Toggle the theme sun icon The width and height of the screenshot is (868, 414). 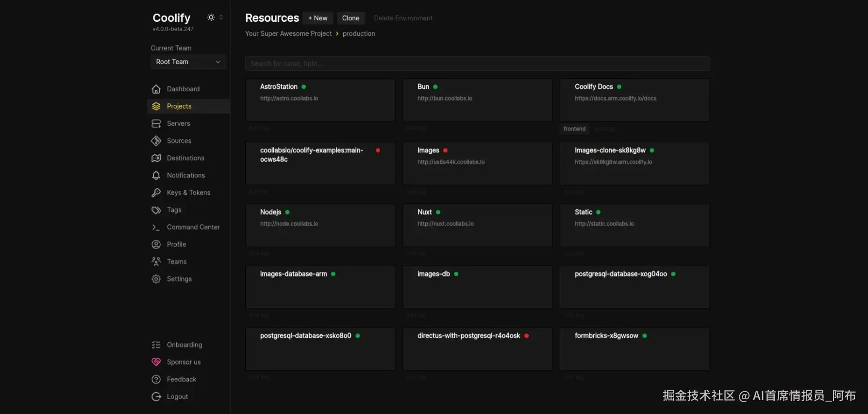click(211, 17)
